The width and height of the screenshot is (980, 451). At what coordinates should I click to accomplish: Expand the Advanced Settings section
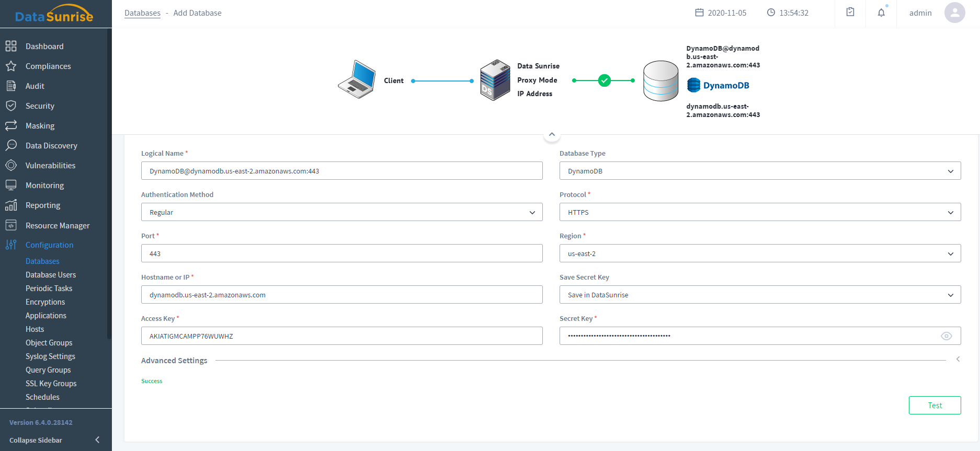click(958, 360)
